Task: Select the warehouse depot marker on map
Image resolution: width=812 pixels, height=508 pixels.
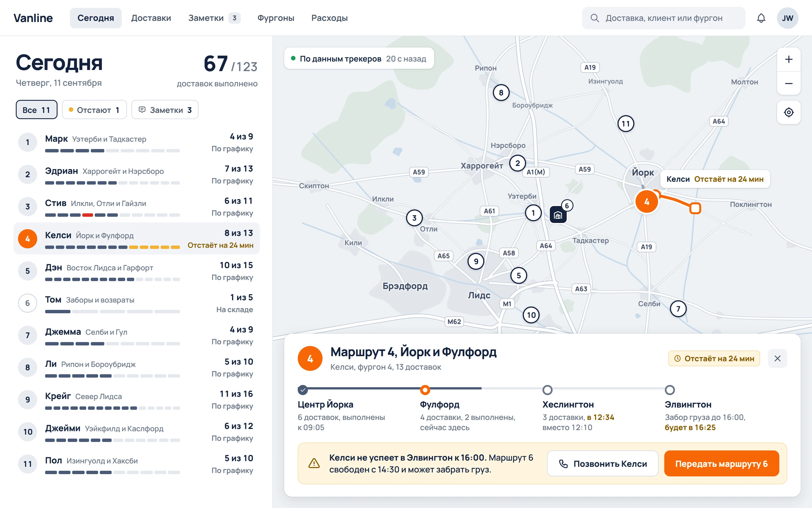Action: tap(558, 215)
